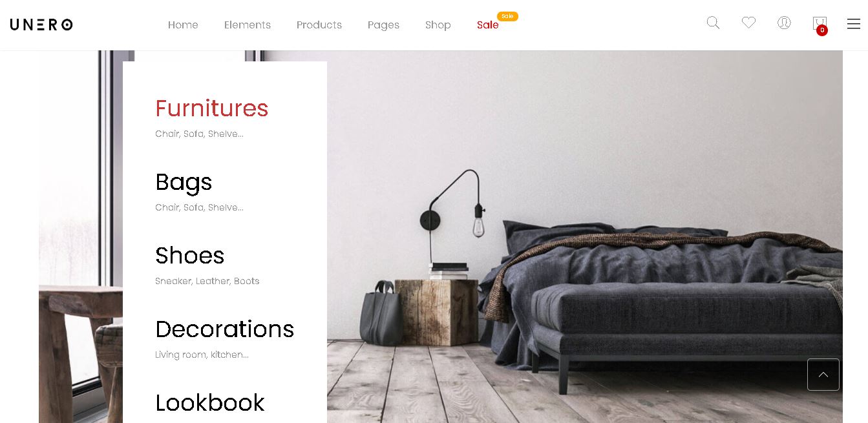Click the UNERO logo

point(41,25)
